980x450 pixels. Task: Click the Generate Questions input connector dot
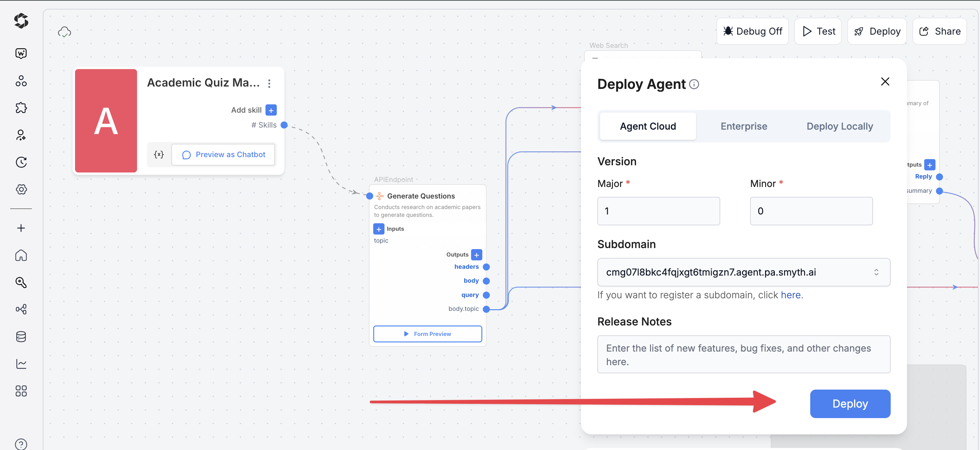(369, 196)
